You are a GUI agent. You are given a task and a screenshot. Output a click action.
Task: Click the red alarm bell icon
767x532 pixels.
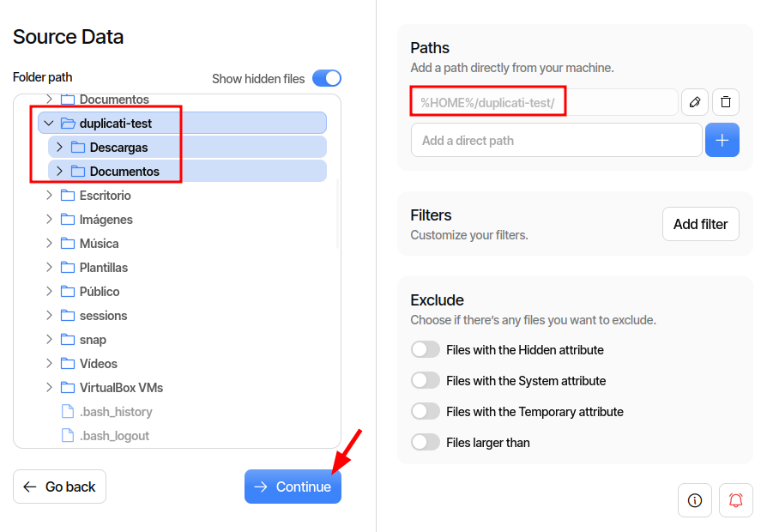pos(736,500)
